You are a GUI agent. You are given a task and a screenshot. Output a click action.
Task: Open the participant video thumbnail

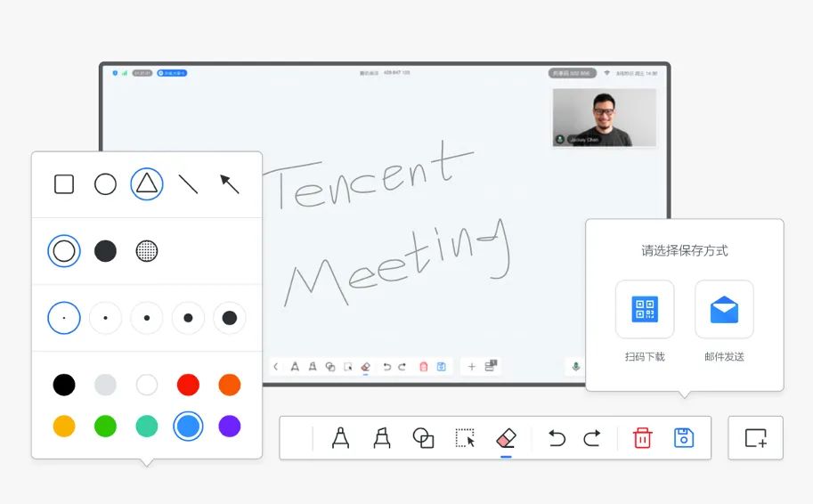[x=604, y=118]
